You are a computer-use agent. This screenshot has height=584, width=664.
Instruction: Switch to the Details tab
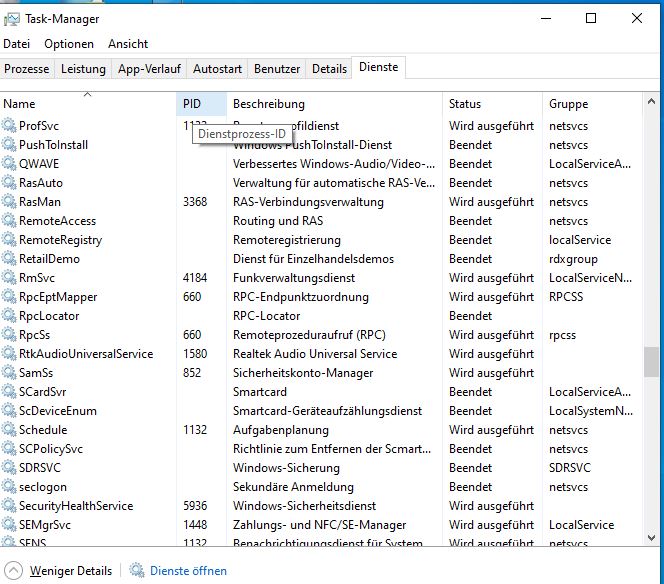[329, 69]
